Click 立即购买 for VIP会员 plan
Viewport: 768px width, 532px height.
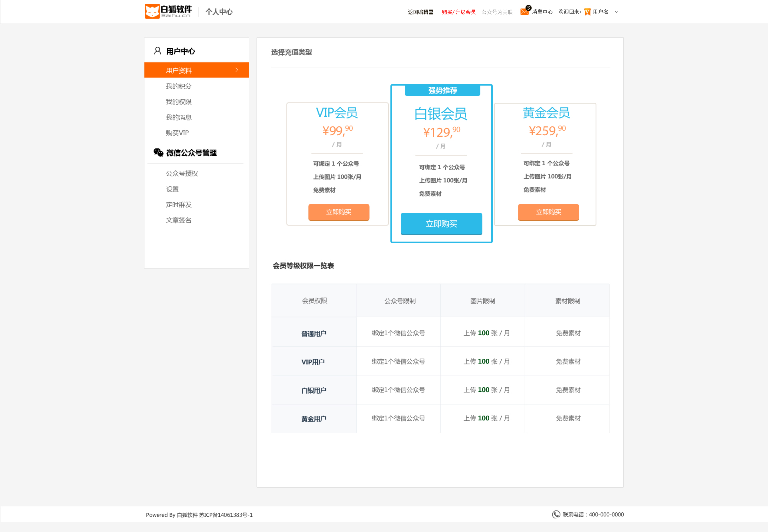pos(338,212)
